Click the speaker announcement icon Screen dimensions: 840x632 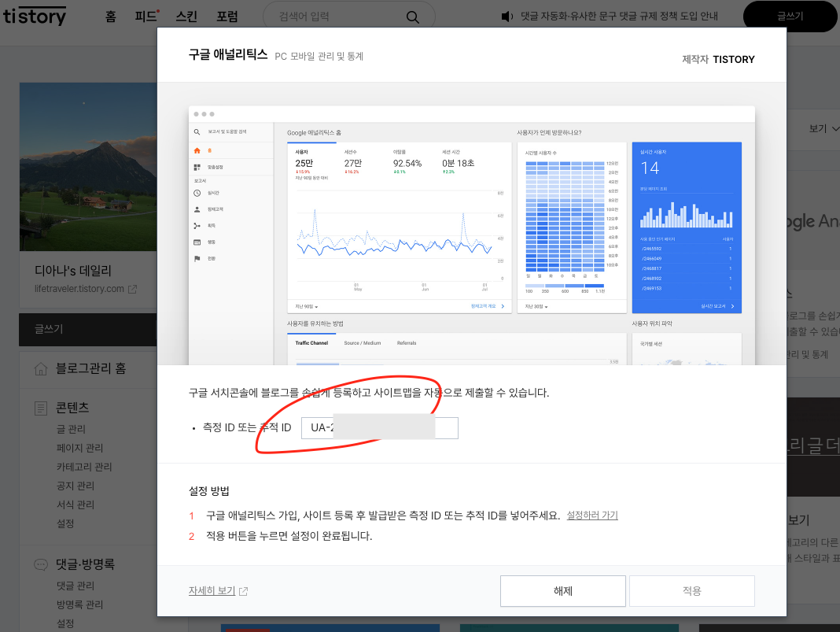[x=507, y=17]
